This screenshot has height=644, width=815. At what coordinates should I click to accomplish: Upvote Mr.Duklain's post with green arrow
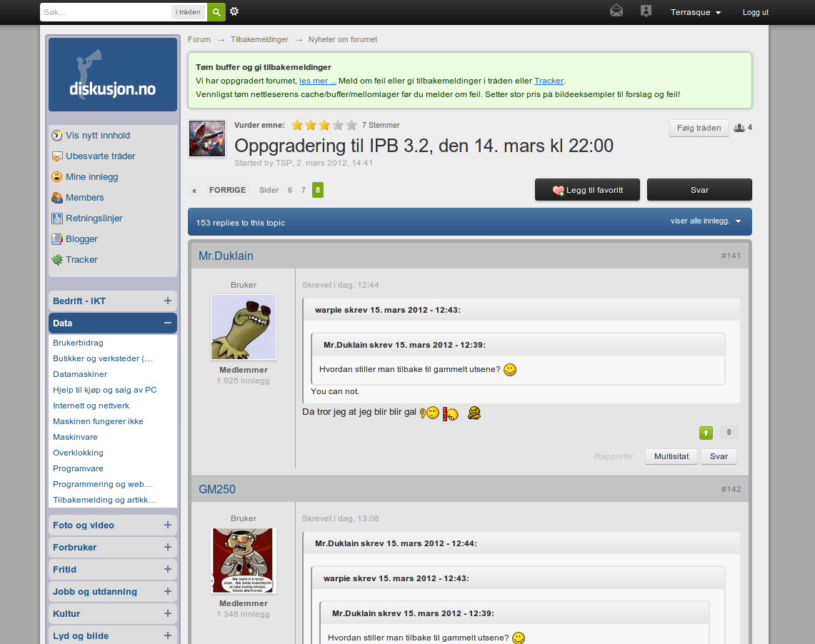point(706,433)
